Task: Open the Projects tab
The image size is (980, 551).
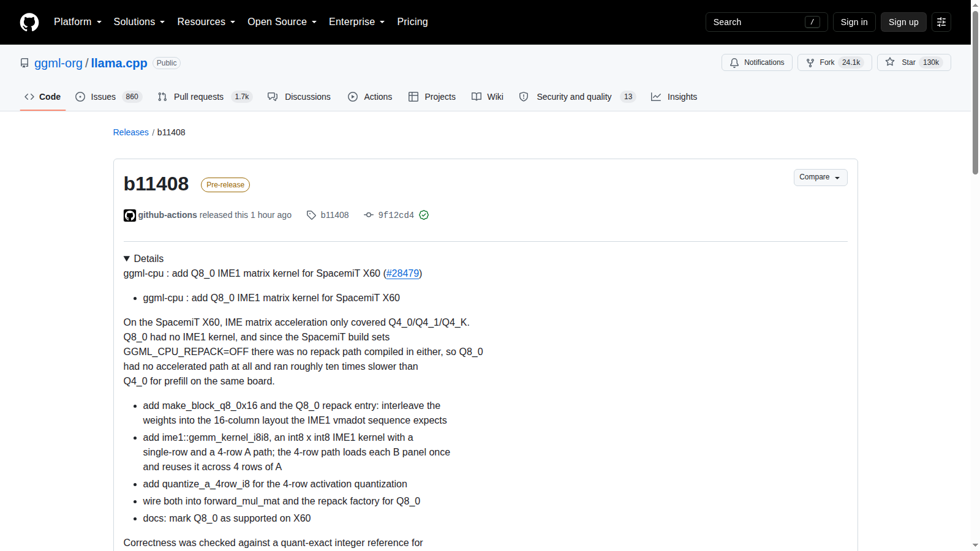Action: (432, 97)
